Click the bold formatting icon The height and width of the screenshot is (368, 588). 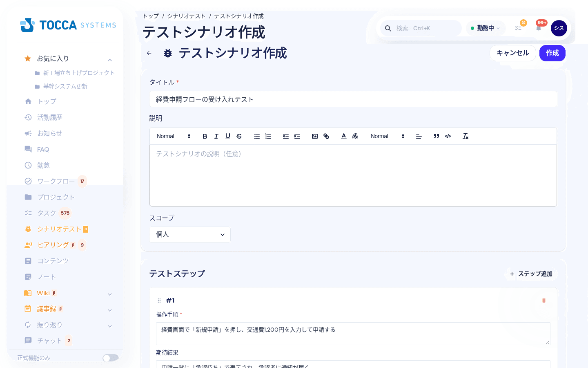click(205, 136)
